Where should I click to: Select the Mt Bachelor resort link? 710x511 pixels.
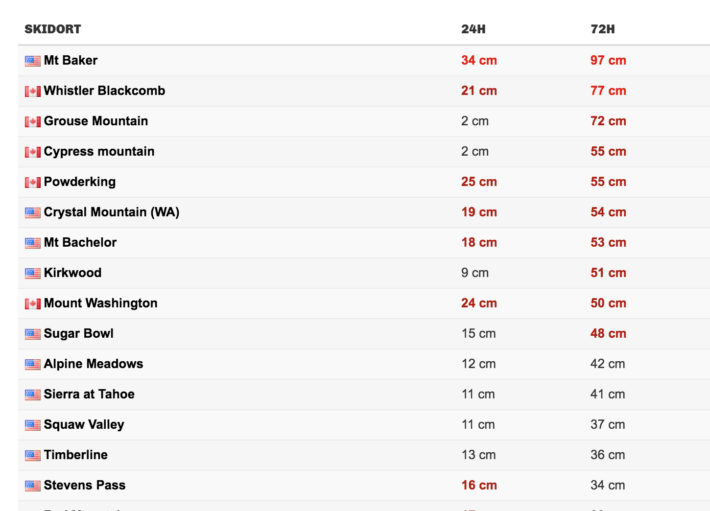coord(80,242)
